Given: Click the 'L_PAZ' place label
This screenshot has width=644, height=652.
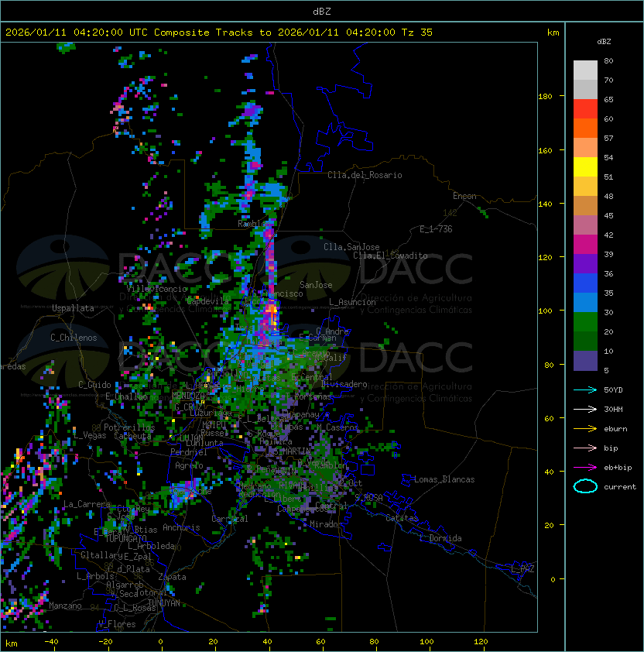Looking at the screenshot, I should (522, 569).
